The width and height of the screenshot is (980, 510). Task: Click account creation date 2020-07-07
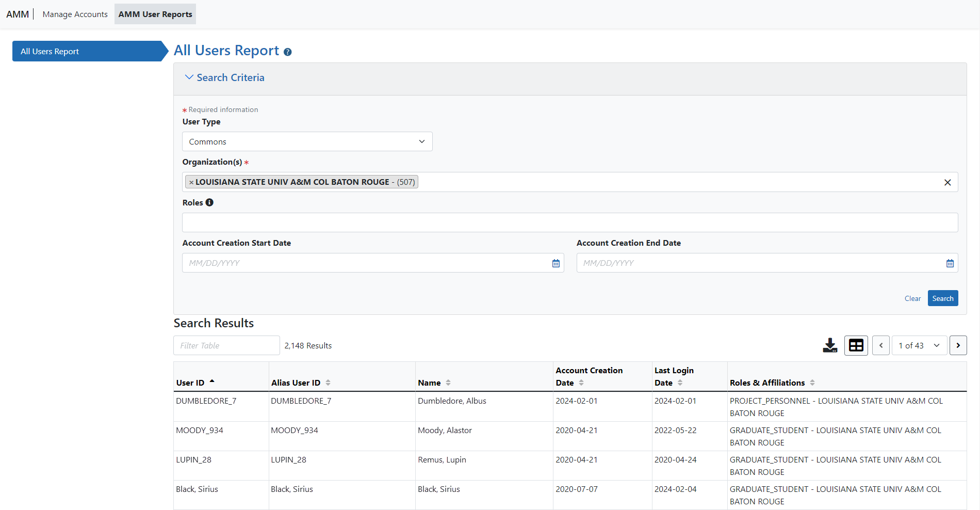[x=577, y=489]
